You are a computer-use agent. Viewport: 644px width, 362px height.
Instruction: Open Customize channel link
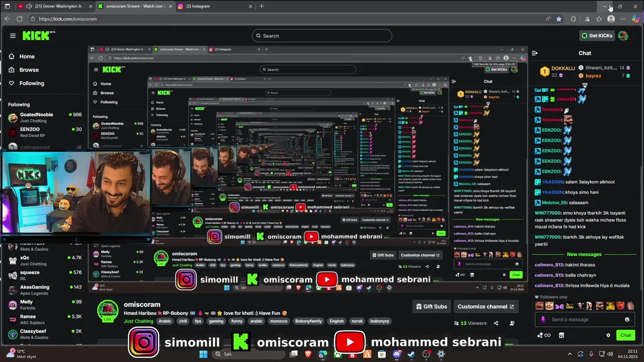point(486,306)
